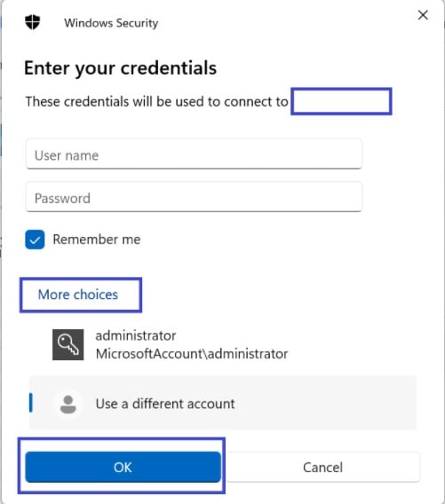Viewport: 445px width, 504px height.
Task: Confirm credentials with the OK button
Action: click(123, 467)
